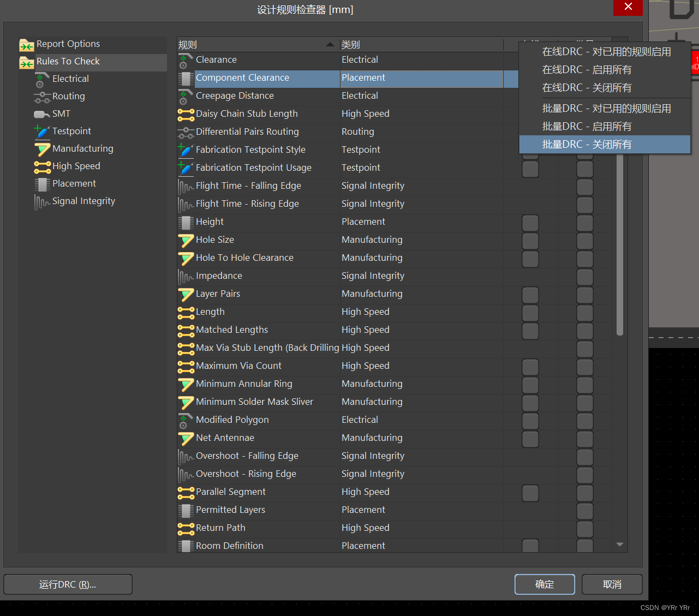Click the 运行DRC (R)... button
The image size is (699, 616).
pos(68,584)
